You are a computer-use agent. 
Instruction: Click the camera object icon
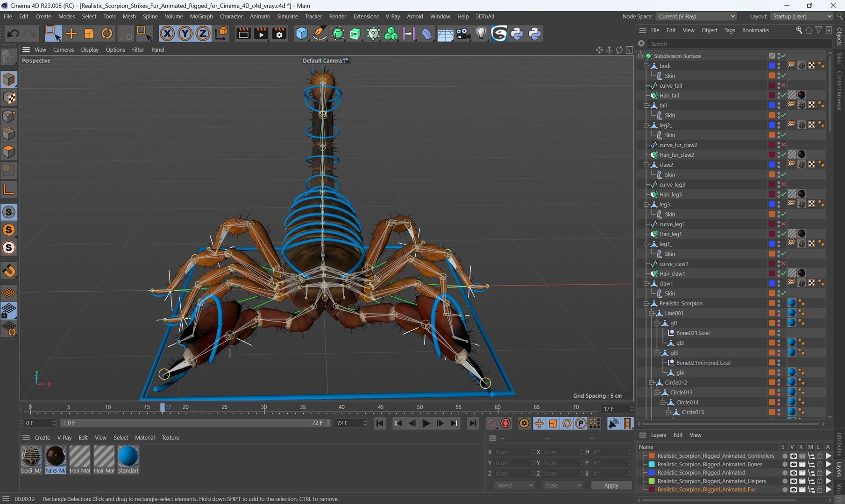pos(463,34)
